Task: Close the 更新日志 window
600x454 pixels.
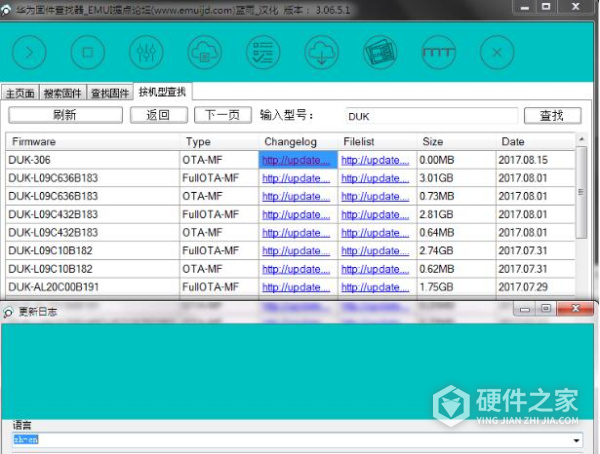Action: click(576, 309)
